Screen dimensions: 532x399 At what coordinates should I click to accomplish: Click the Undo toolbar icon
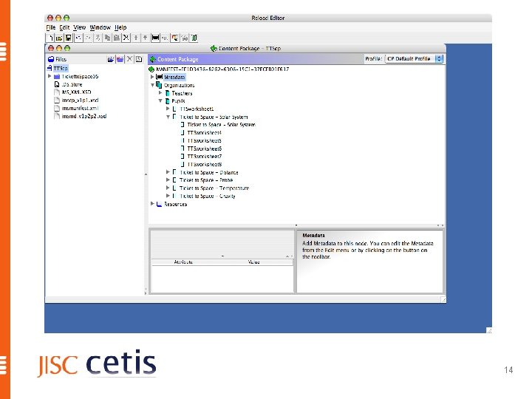coord(78,38)
